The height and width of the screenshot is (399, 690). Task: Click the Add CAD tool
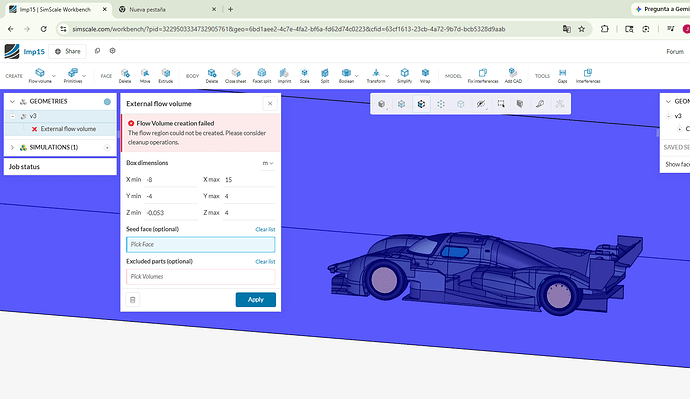pyautogui.click(x=513, y=75)
